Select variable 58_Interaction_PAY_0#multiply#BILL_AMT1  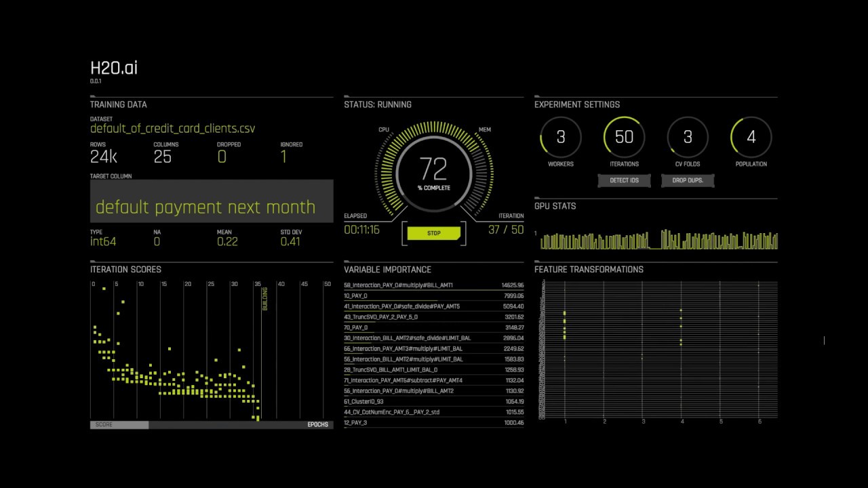[x=434, y=285]
